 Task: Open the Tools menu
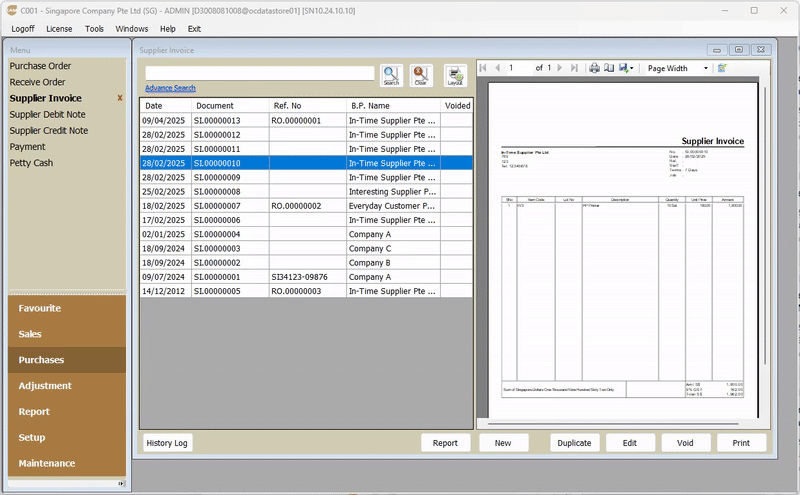coord(94,29)
